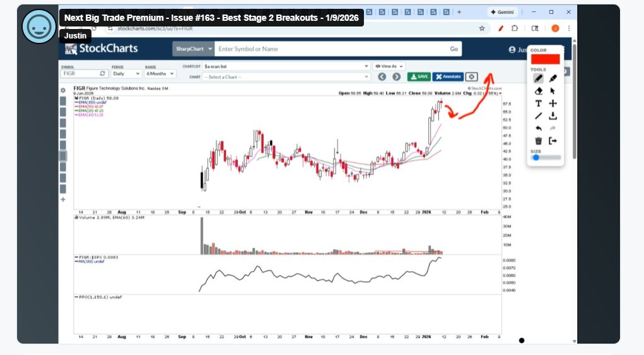Open the tab search lens icon
The width and height of the screenshot is (644, 355).
point(535,28)
